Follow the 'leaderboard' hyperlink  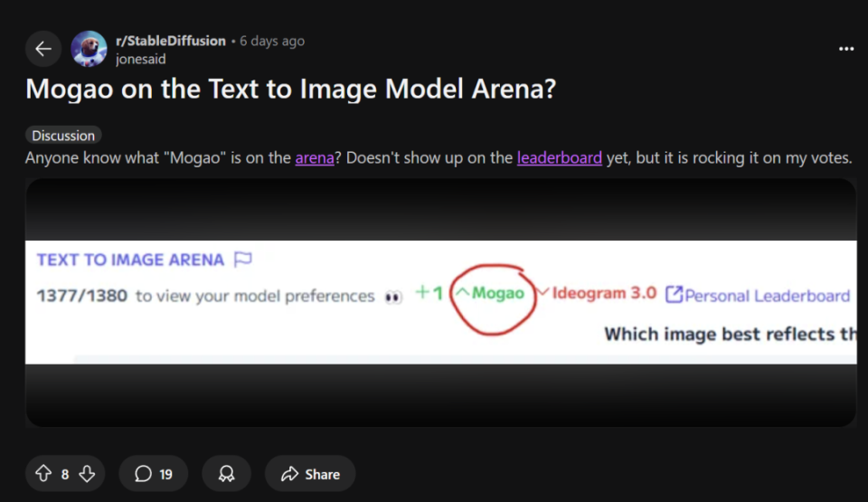pos(559,158)
